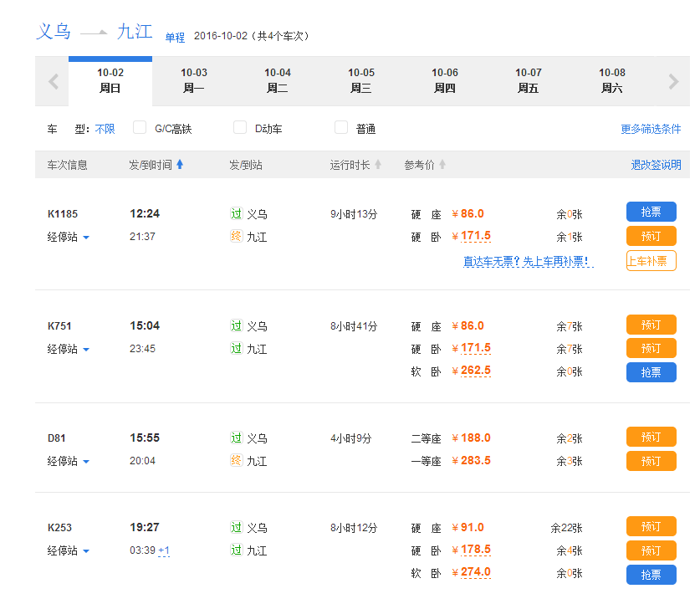The image size is (700, 604).
Task: Click 抢票 for K751 软卧
Action: click(x=651, y=372)
